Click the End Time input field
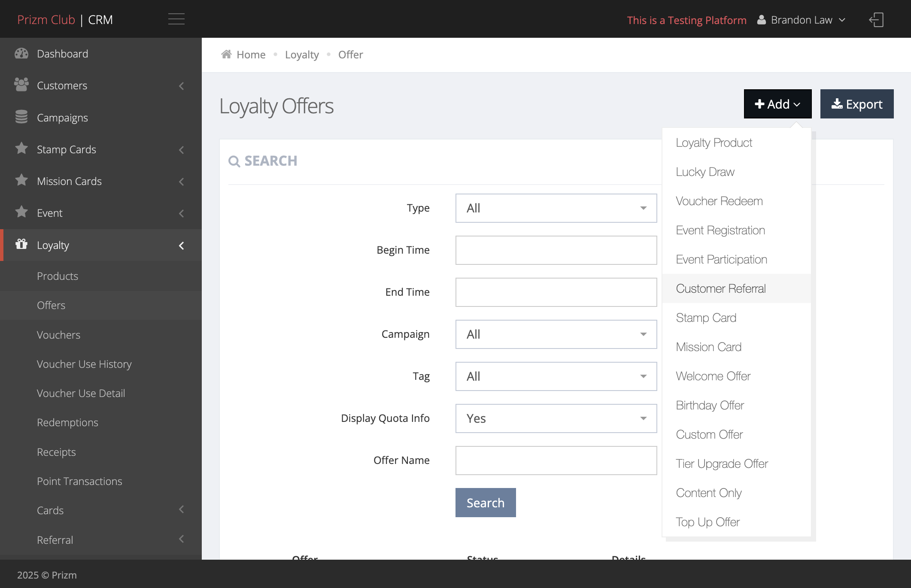Screen dimensions: 911x588 (556, 292)
